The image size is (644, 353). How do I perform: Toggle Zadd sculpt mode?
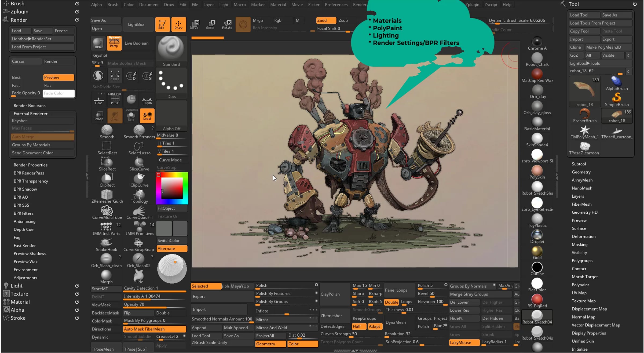click(x=326, y=20)
